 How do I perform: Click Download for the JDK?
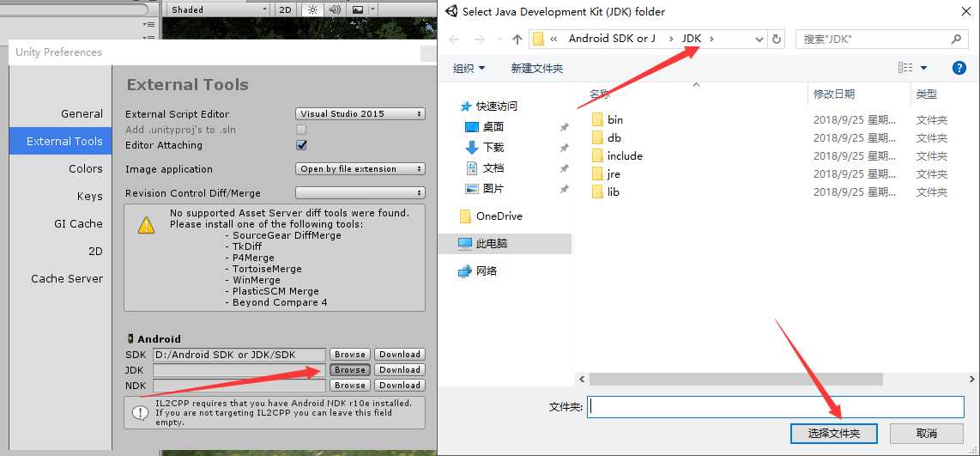(399, 369)
